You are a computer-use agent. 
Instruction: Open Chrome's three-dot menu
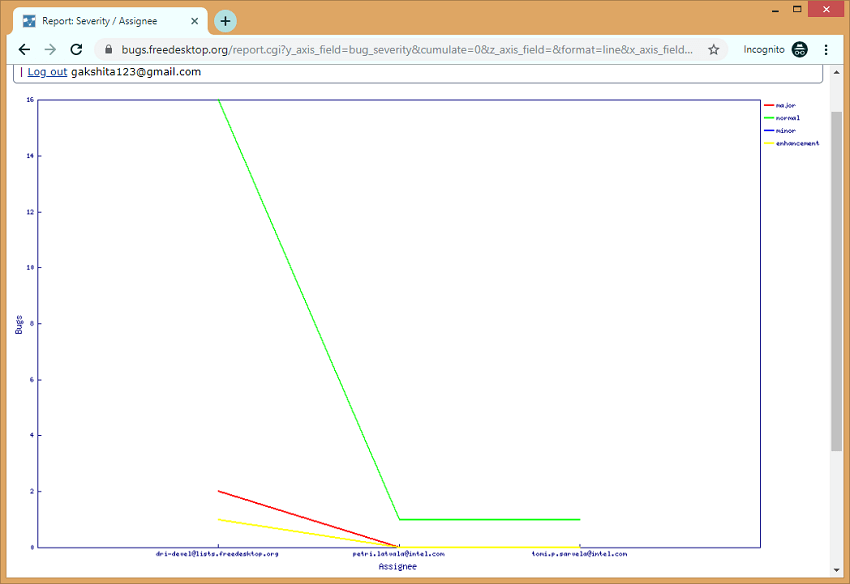click(826, 49)
